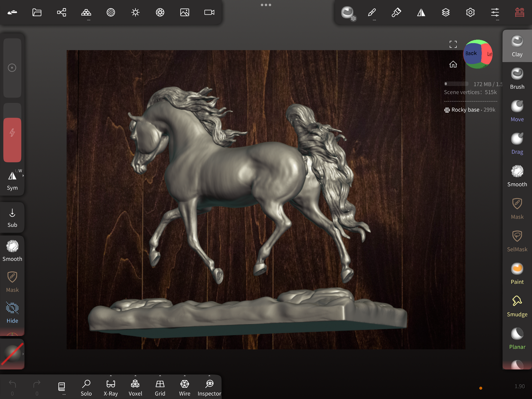Open the Files folder menu
The image size is (532, 399).
tap(37, 13)
